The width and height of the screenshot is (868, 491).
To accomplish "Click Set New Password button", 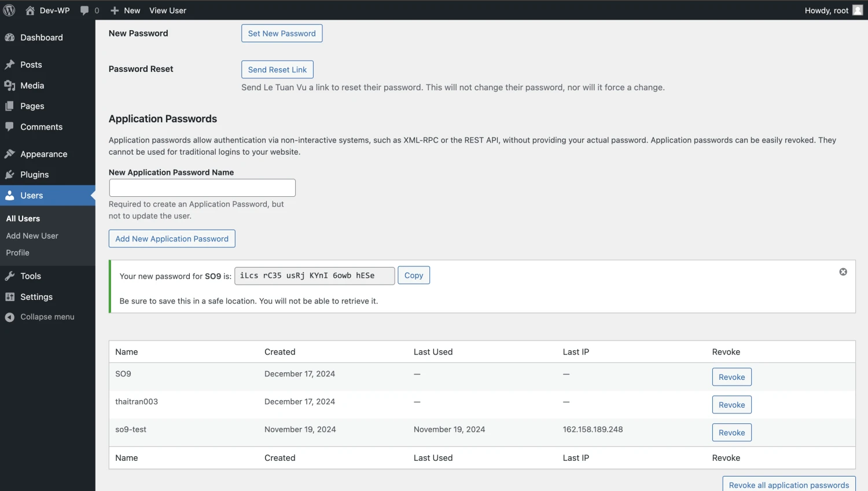I will 282,34.
